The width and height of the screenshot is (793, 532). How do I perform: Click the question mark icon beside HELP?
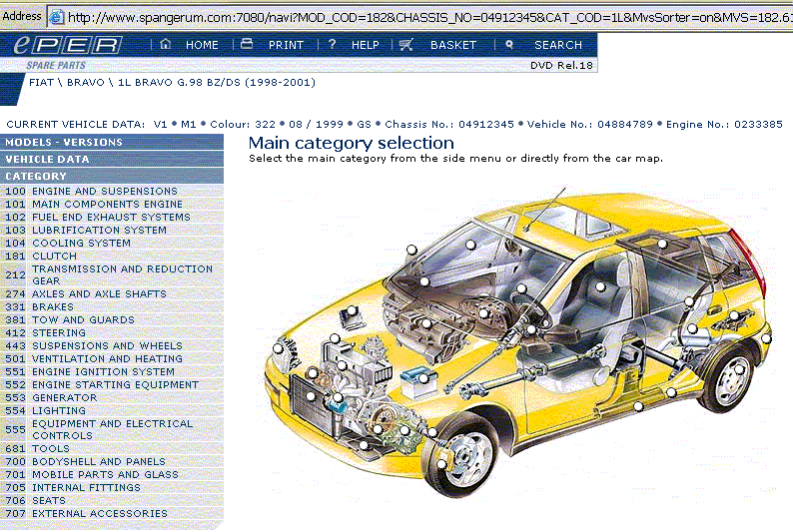click(332, 45)
